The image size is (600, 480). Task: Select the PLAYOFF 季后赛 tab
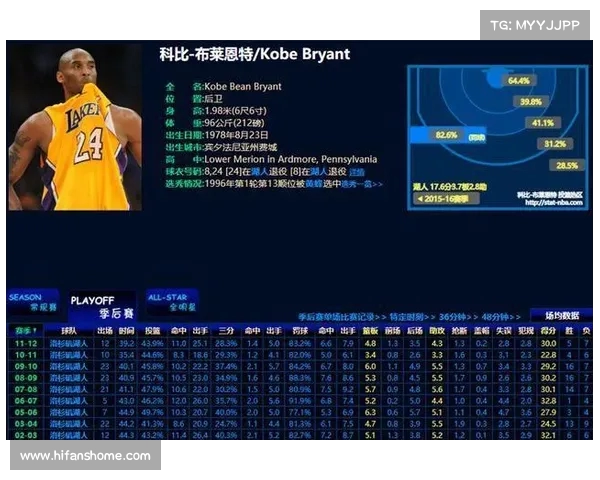[x=102, y=307]
